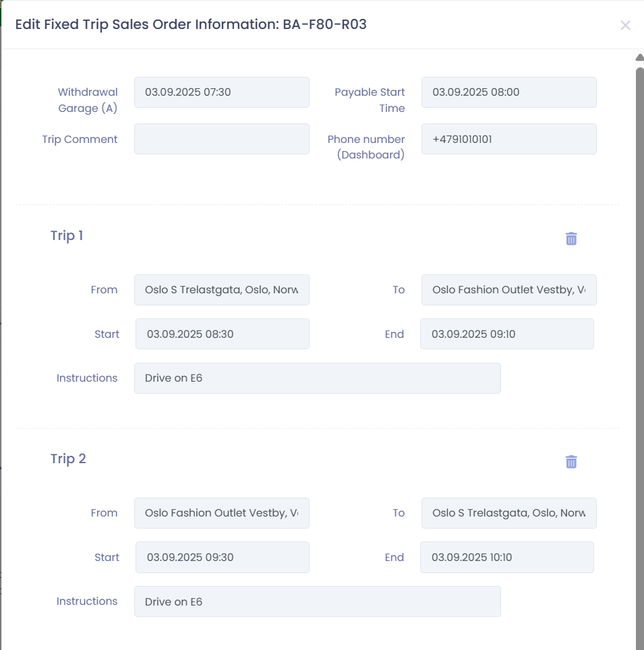Edit the Trip 2 Start time
Screen dimensions: 644x650
[222, 557]
